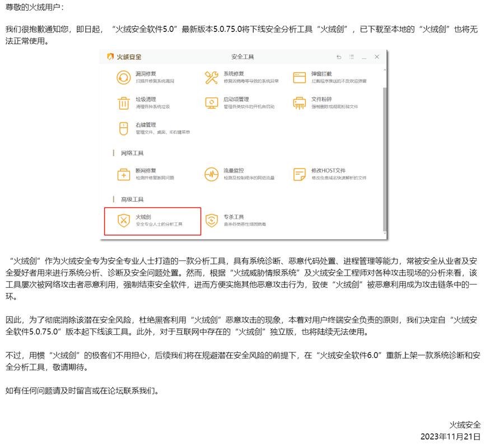485x448 pixels.
Task: Open the 漏洞修复 tool icon
Action: tap(123, 77)
